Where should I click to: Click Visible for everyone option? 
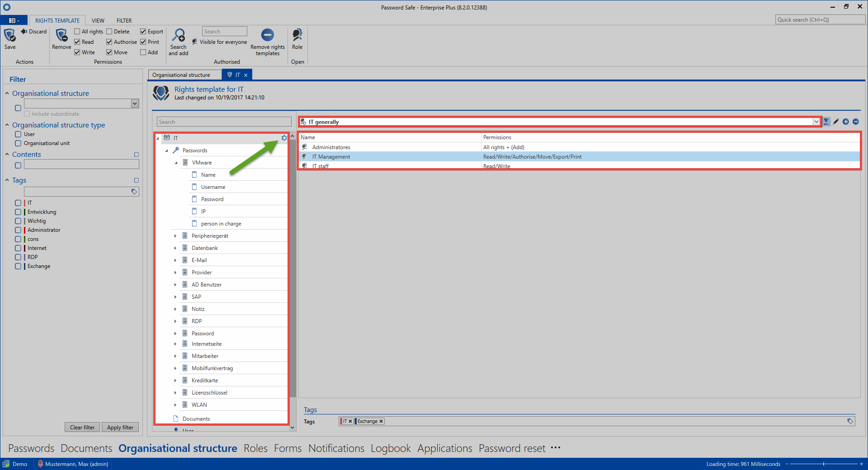coord(219,42)
